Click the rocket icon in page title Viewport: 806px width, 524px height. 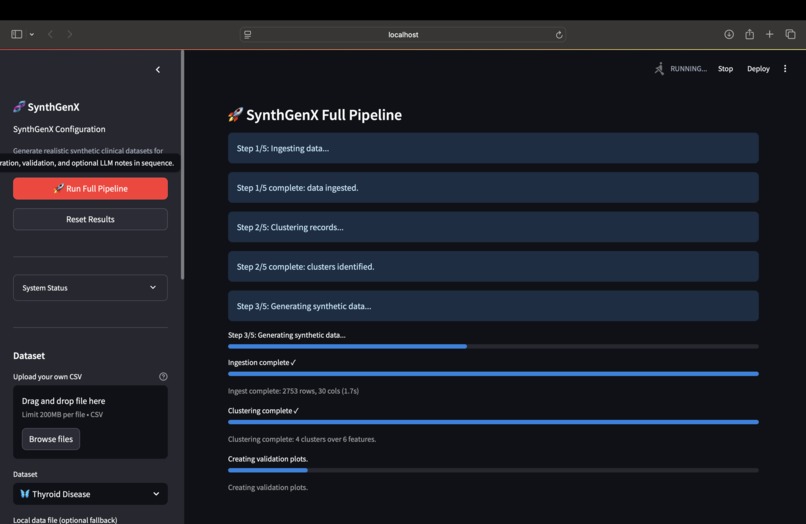click(235, 115)
